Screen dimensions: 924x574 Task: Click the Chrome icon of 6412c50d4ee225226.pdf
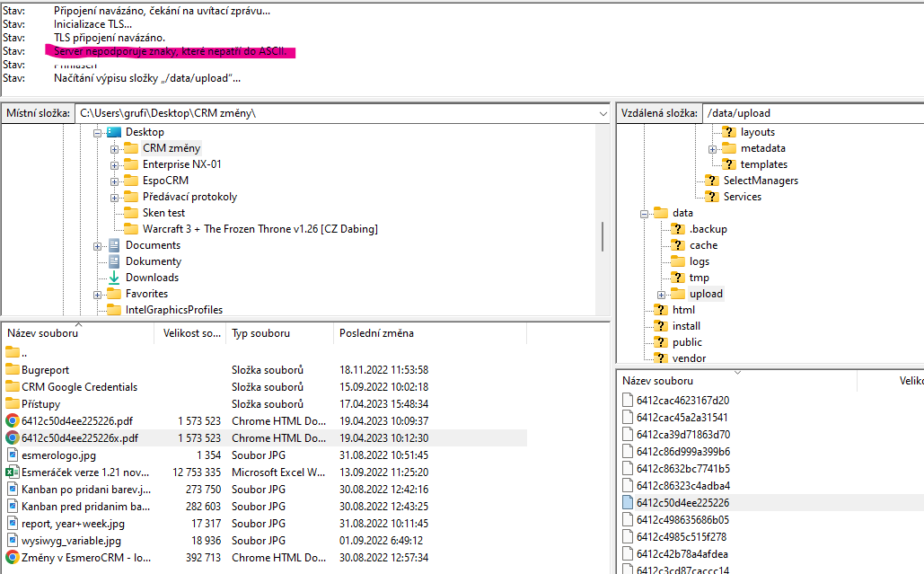click(12, 420)
